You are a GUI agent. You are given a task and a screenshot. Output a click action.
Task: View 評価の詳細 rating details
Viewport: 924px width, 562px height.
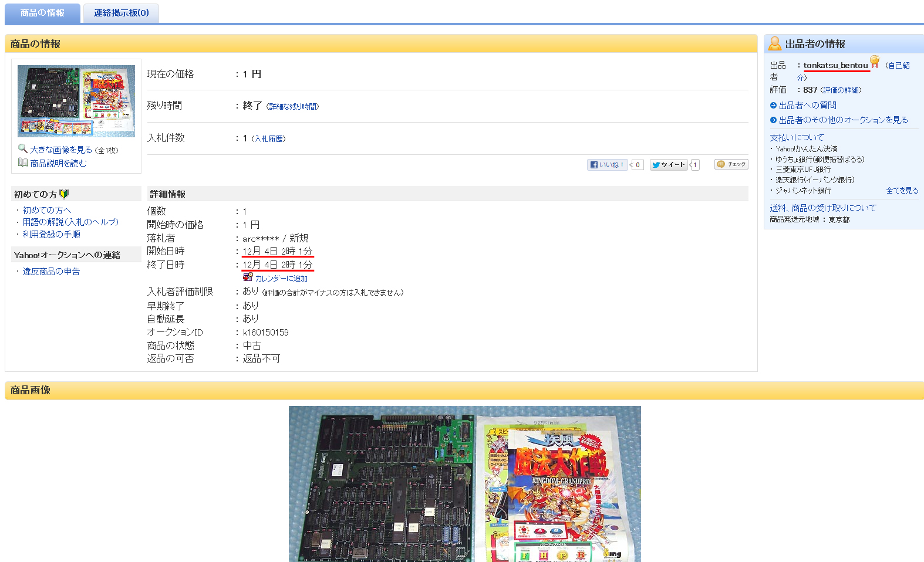coord(841,90)
